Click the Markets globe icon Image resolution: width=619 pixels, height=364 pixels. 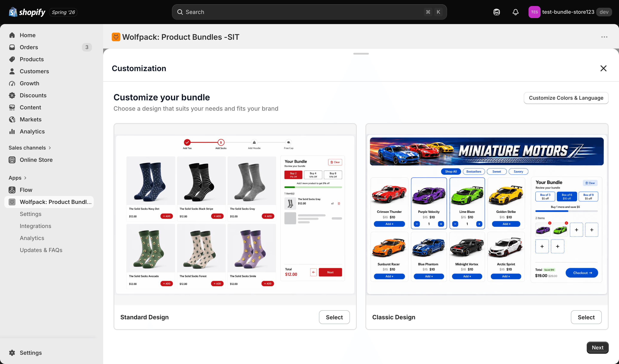pyautogui.click(x=12, y=119)
